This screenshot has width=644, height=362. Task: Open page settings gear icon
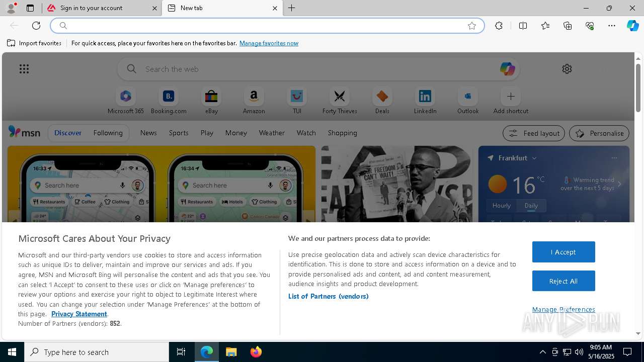point(567,69)
